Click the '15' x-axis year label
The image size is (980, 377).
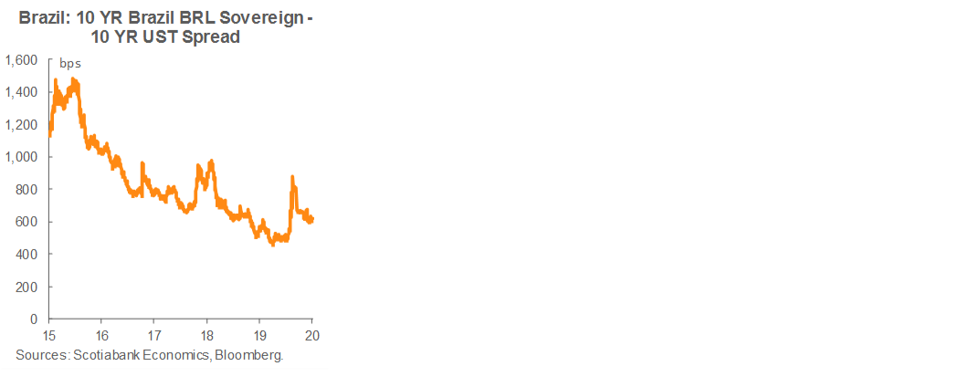click(48, 335)
